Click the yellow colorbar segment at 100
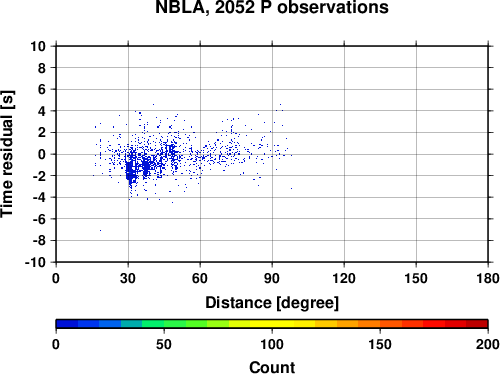This screenshot has width=500, height=374. [x=272, y=324]
